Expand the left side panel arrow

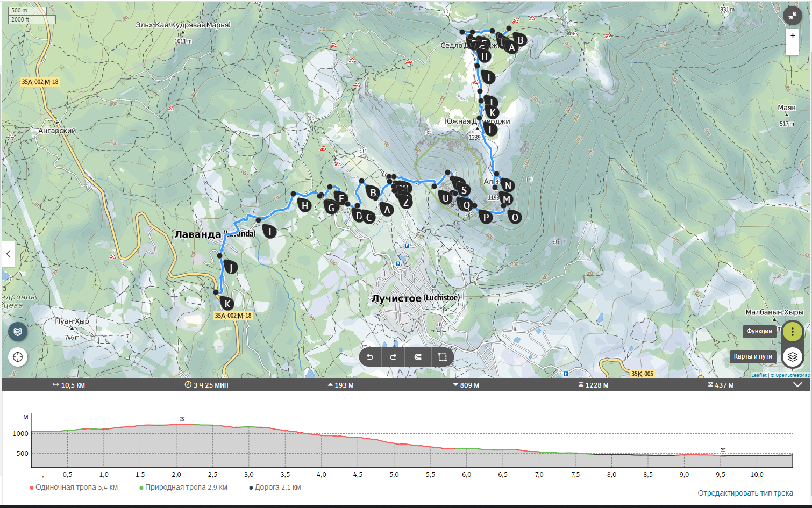pos(9,253)
